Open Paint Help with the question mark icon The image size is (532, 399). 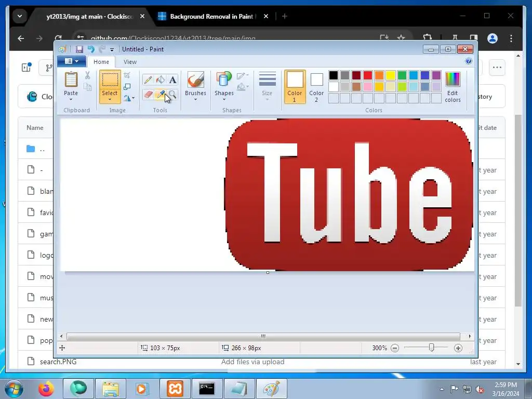pos(469,61)
